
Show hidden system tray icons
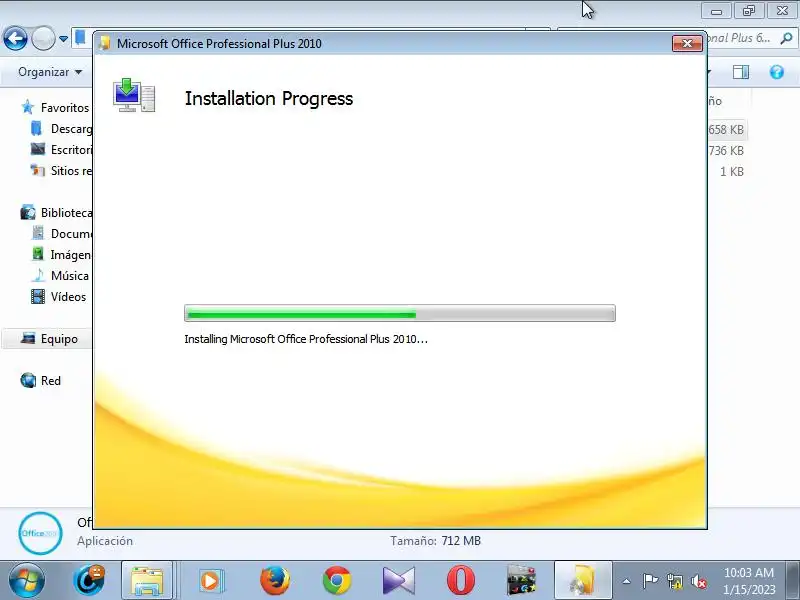coord(627,581)
